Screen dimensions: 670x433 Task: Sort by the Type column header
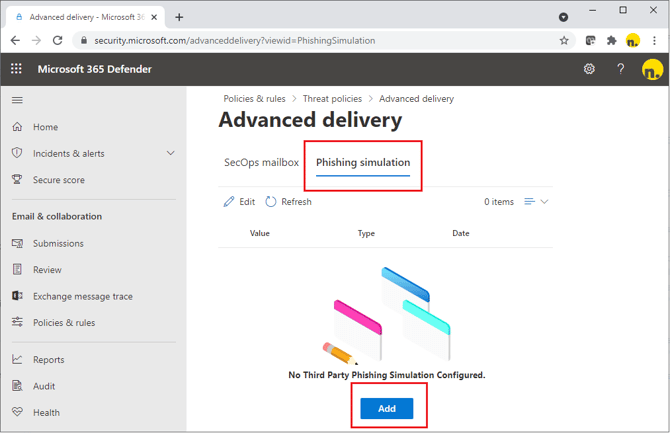tap(366, 233)
